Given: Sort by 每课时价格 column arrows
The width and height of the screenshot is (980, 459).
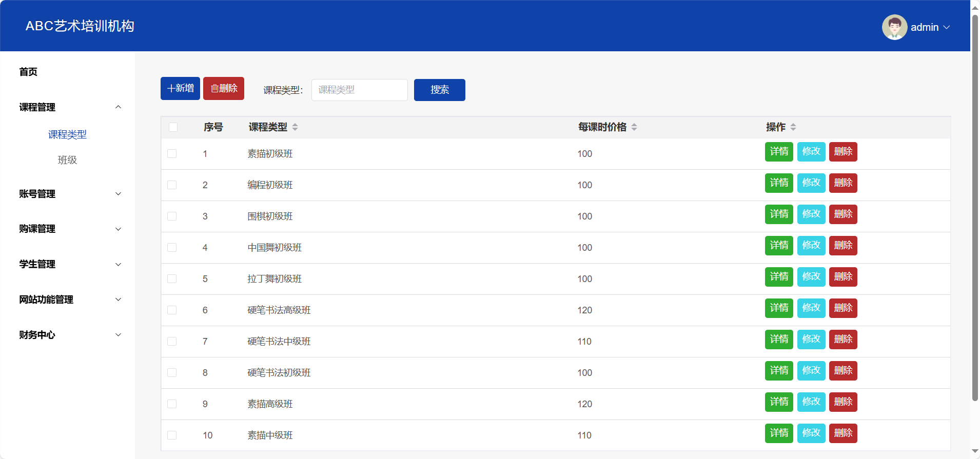Looking at the screenshot, I should click(634, 127).
